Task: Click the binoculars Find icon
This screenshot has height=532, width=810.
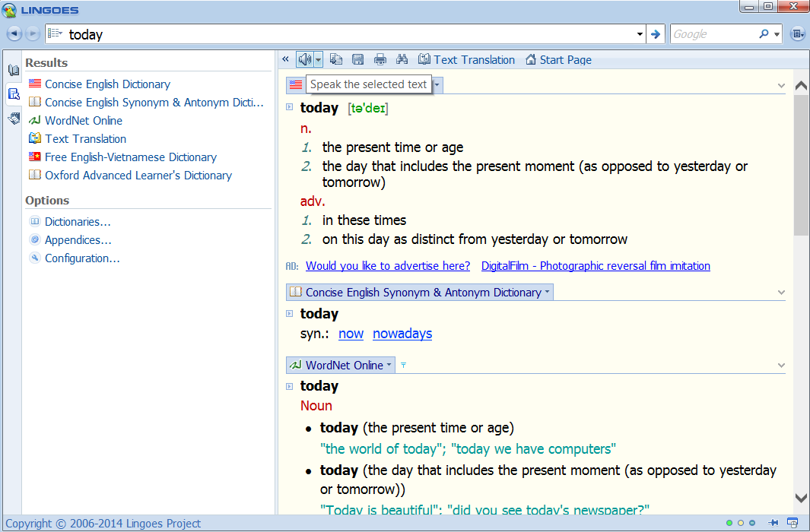Action: [x=402, y=59]
